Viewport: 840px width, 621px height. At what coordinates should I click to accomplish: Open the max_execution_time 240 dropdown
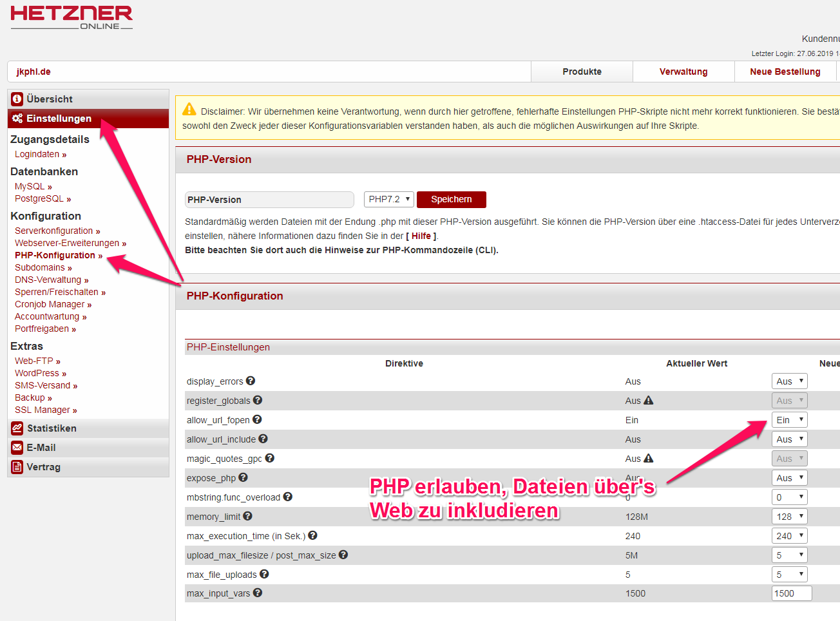click(789, 535)
